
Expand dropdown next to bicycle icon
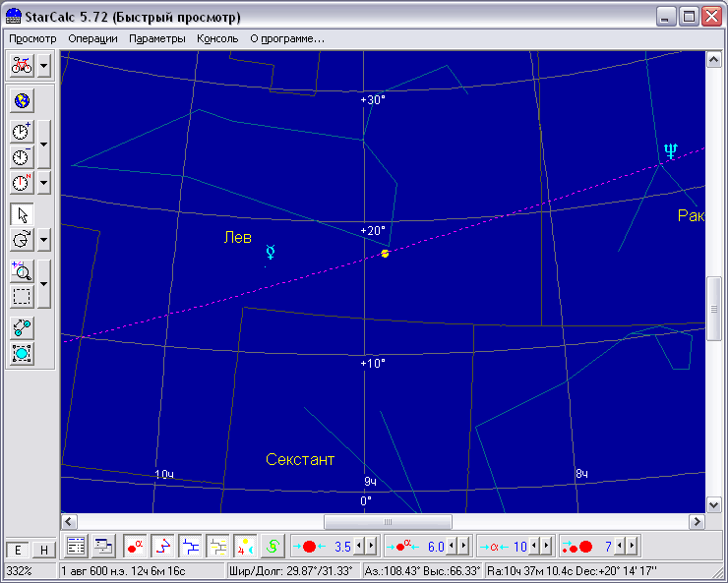tap(43, 66)
